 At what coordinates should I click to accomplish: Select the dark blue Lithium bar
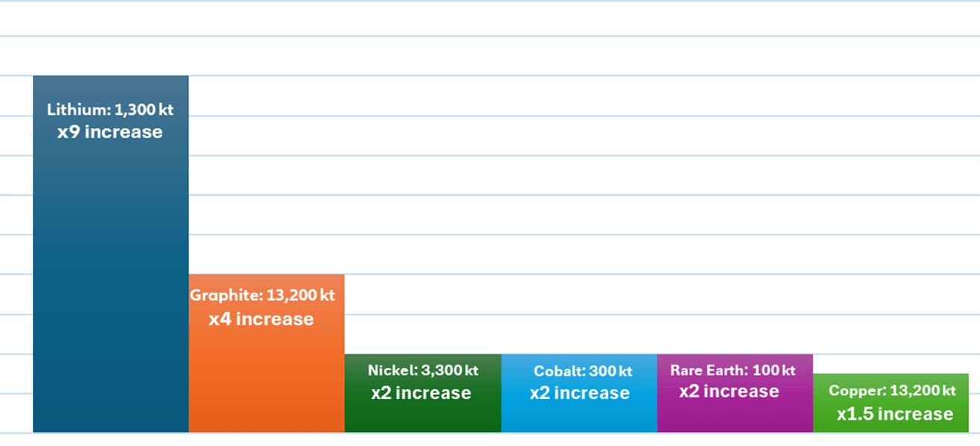[110, 284]
